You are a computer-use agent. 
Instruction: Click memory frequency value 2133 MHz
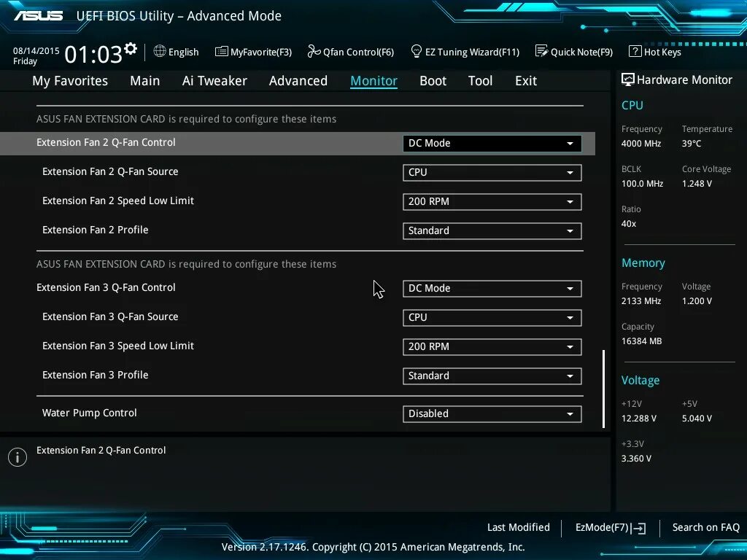(641, 301)
